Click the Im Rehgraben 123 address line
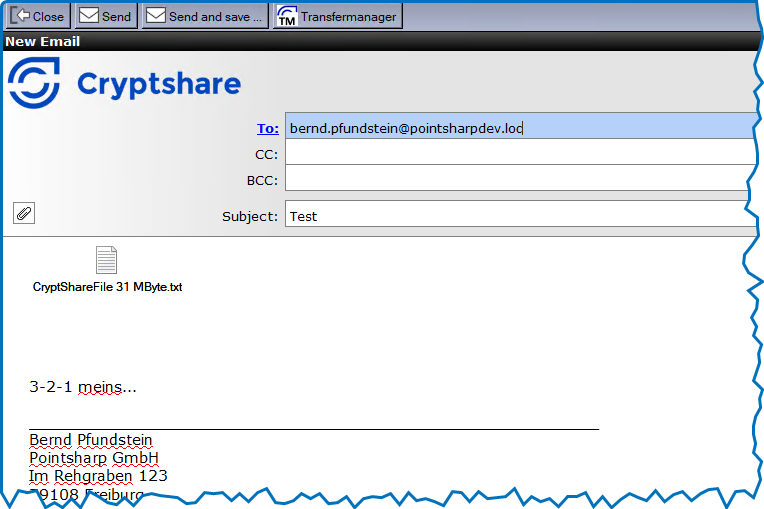764x509 pixels. (x=98, y=476)
